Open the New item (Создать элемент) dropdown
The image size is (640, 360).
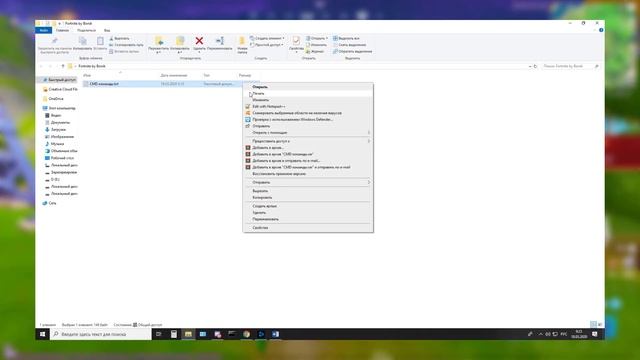tap(267, 38)
